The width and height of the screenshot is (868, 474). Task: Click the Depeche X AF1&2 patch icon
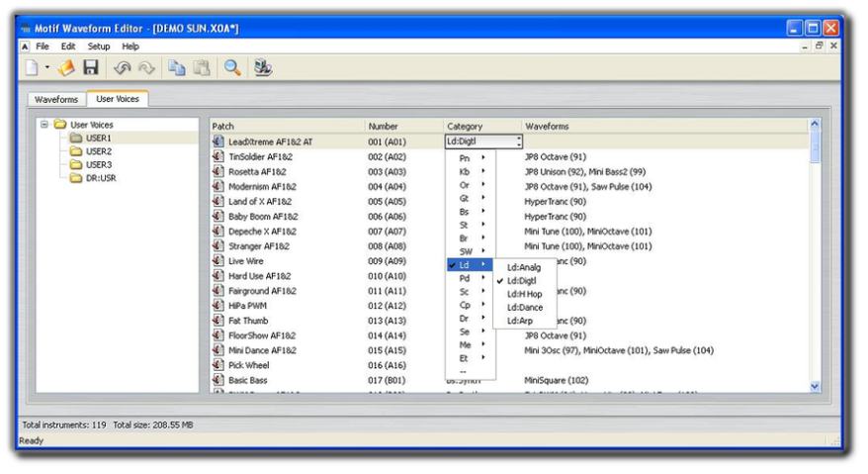click(218, 232)
